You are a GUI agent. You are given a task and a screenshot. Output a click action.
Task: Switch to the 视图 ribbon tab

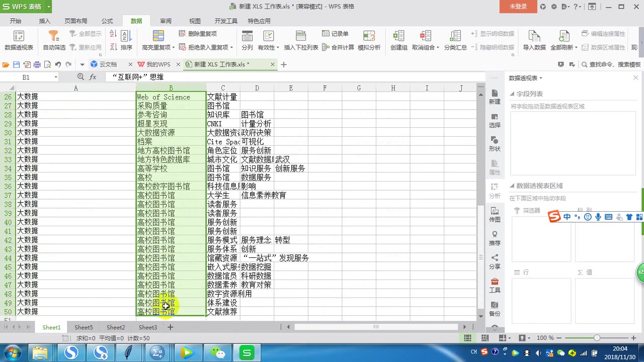click(195, 21)
